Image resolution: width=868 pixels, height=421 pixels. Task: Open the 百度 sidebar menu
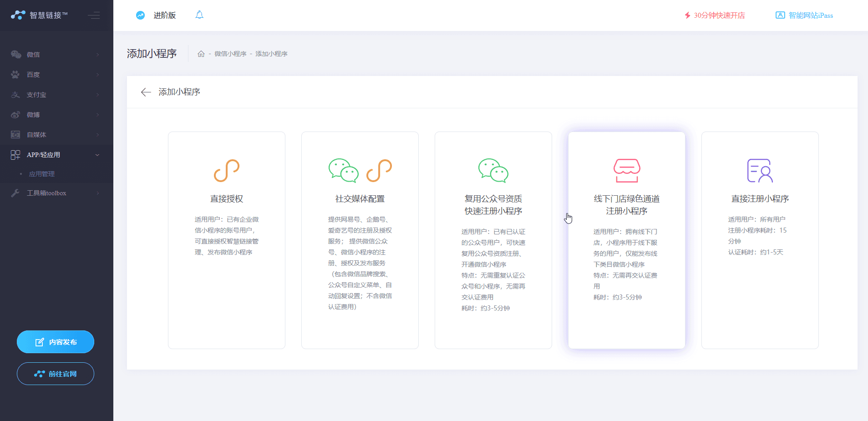pyautogui.click(x=56, y=75)
